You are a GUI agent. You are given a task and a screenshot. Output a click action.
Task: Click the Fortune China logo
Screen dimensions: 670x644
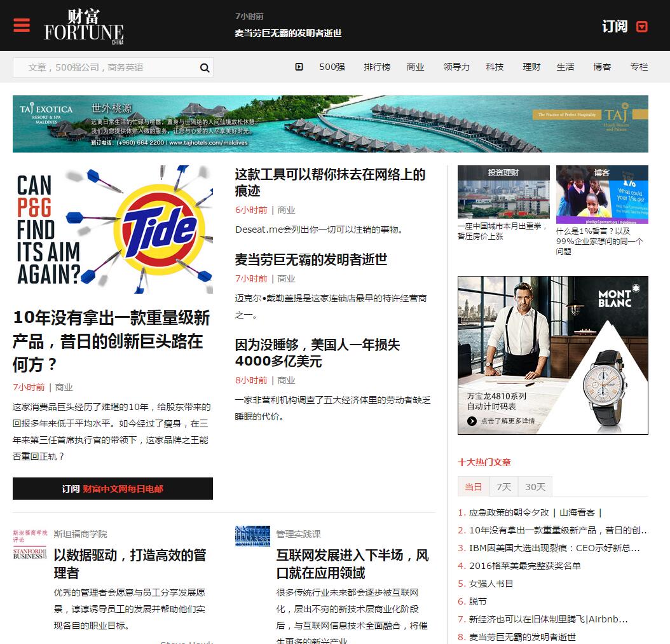[x=84, y=27]
